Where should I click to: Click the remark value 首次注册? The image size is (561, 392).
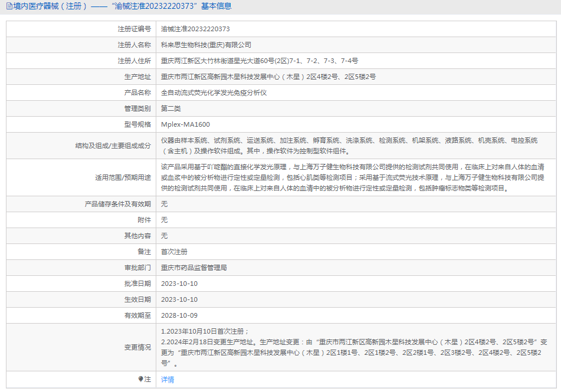(174, 252)
